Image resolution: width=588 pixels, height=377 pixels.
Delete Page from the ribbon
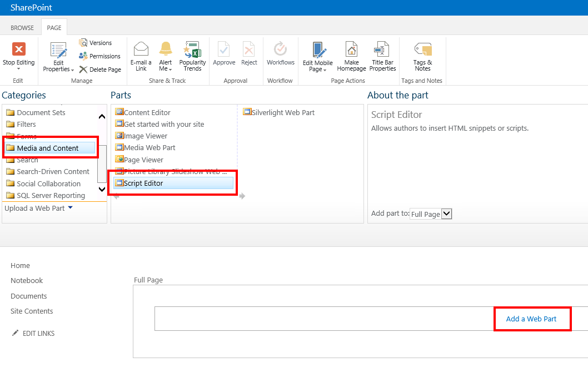tap(100, 70)
